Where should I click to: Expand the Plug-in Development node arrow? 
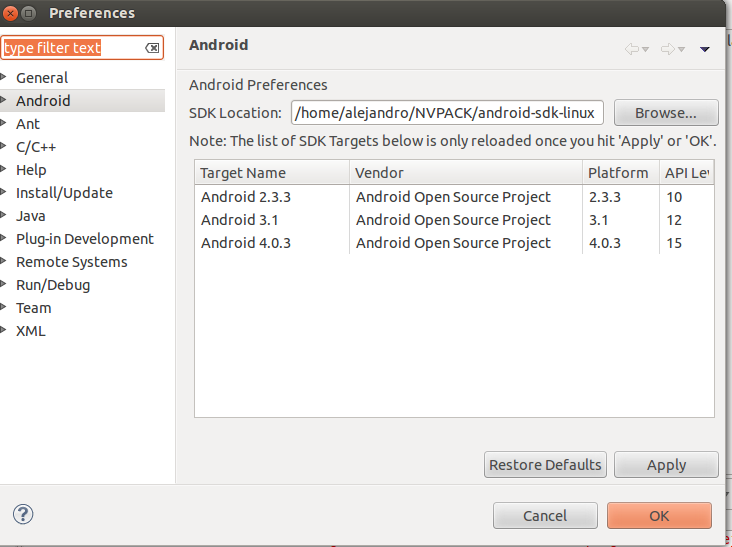(4, 238)
